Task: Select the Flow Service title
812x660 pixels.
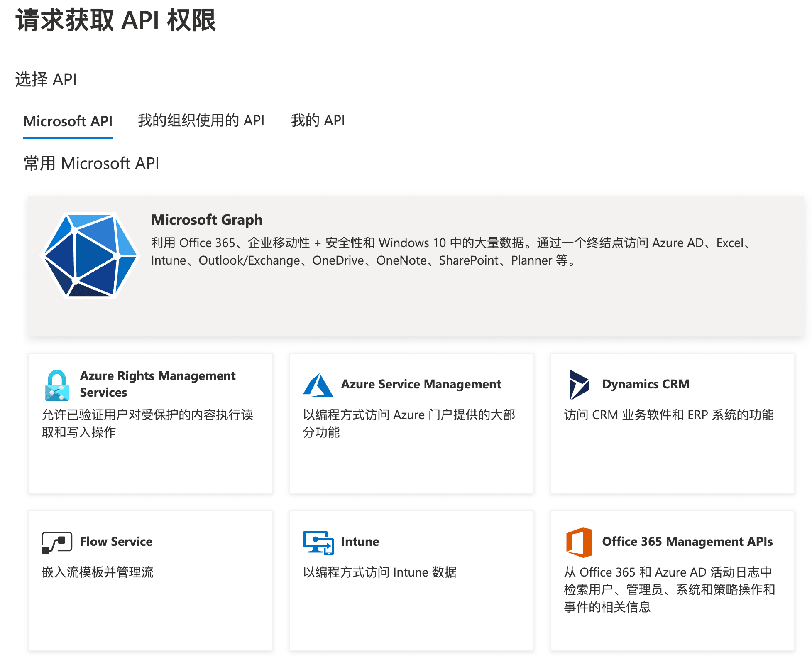Action: tap(116, 541)
